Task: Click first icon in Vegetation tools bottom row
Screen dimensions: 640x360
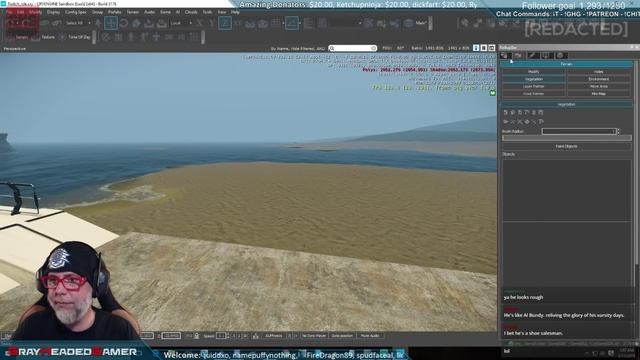Action: pyautogui.click(x=506, y=122)
